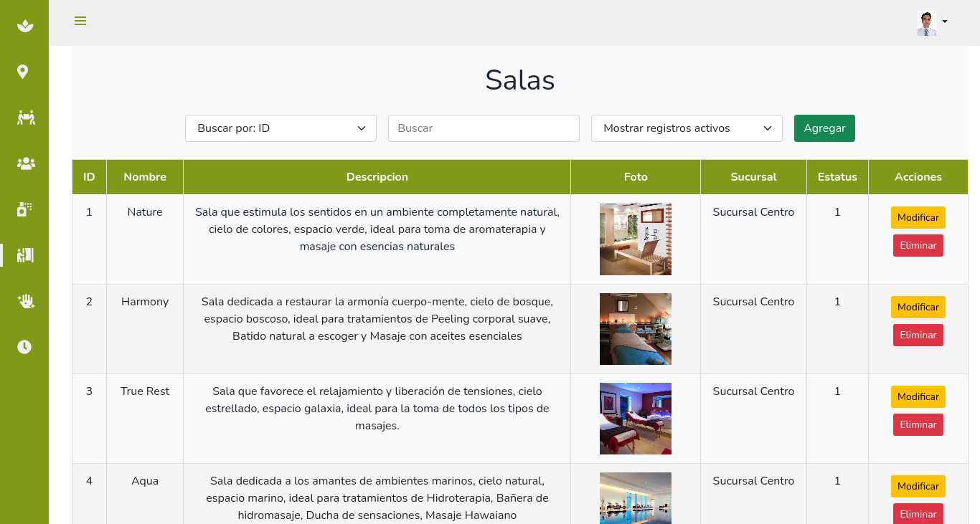Click Modificar for the Nature room
The width and height of the screenshot is (980, 524).
[918, 217]
